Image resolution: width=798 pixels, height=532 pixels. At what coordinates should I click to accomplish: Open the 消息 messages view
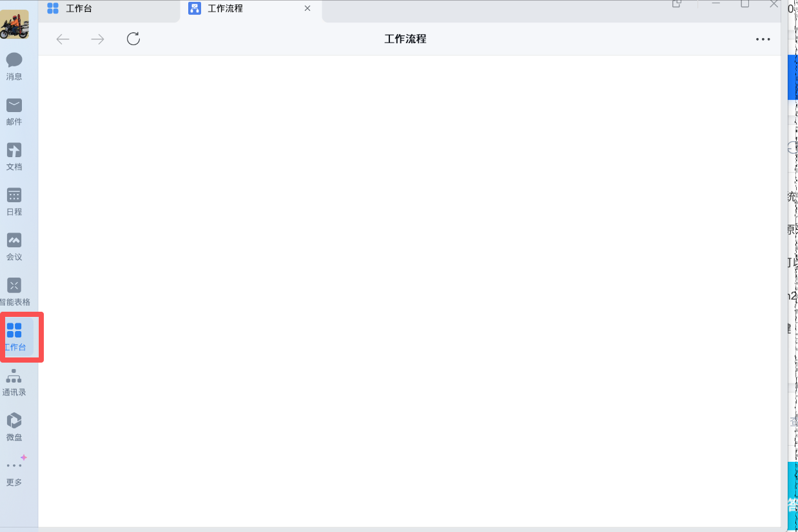point(14,66)
